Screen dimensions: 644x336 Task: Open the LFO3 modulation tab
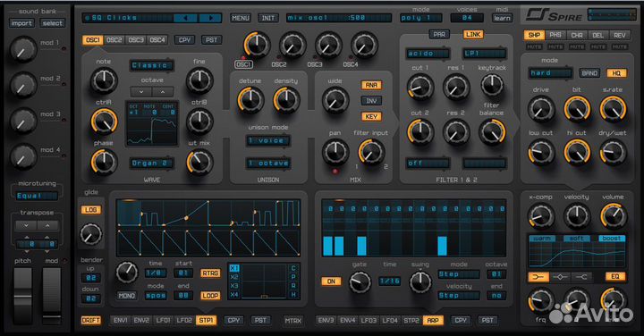[369, 320]
